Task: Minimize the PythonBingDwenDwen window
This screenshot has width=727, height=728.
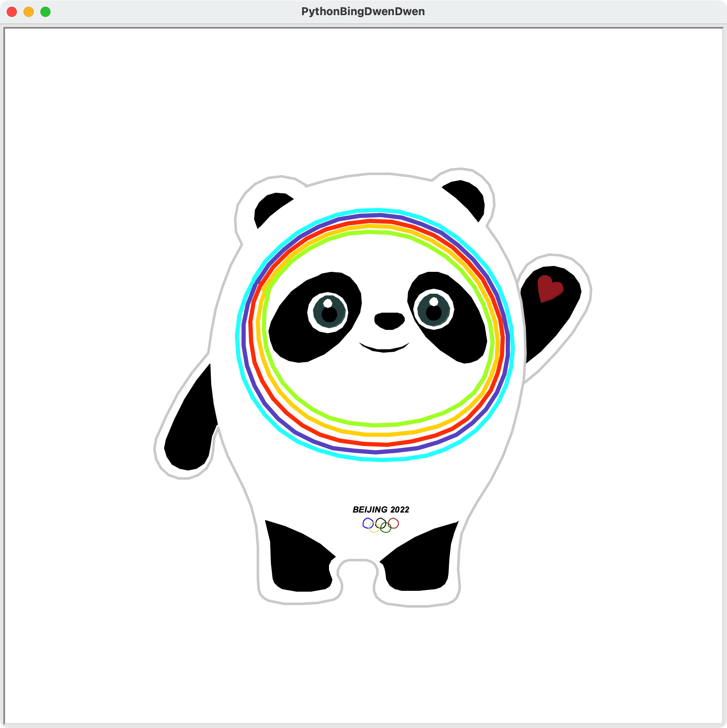Action: pos(29,12)
